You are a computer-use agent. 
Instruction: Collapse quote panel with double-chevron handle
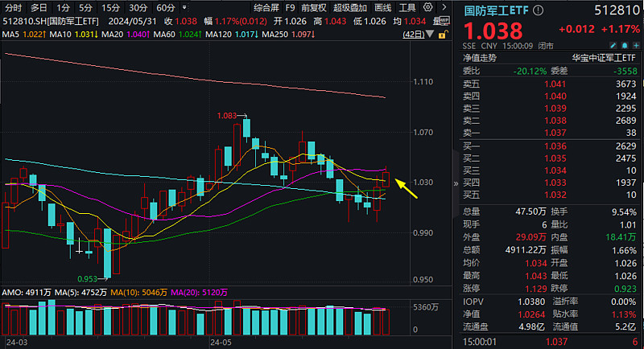[x=456, y=183]
